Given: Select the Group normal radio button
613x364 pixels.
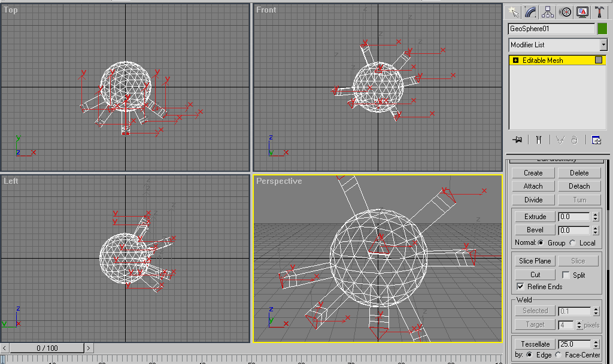Looking at the screenshot, I should tap(541, 243).
